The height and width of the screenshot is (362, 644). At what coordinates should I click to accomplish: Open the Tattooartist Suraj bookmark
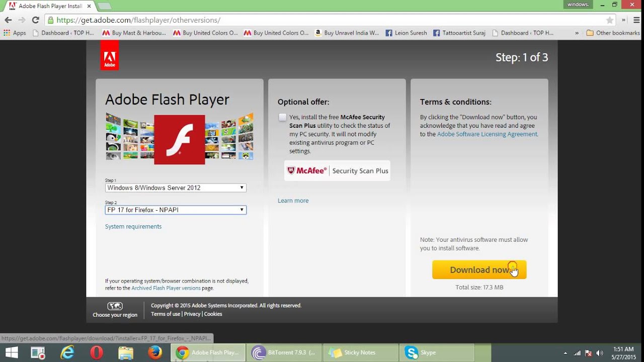(x=459, y=33)
